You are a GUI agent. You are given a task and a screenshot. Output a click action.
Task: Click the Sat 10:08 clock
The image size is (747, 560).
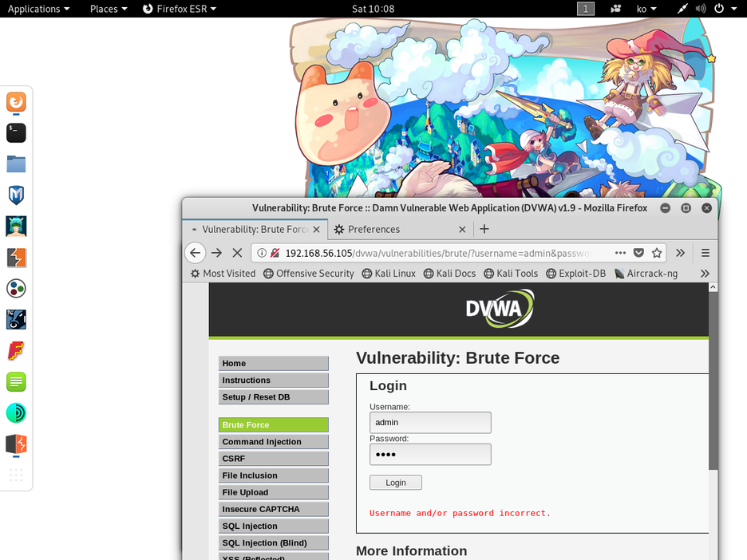click(373, 9)
